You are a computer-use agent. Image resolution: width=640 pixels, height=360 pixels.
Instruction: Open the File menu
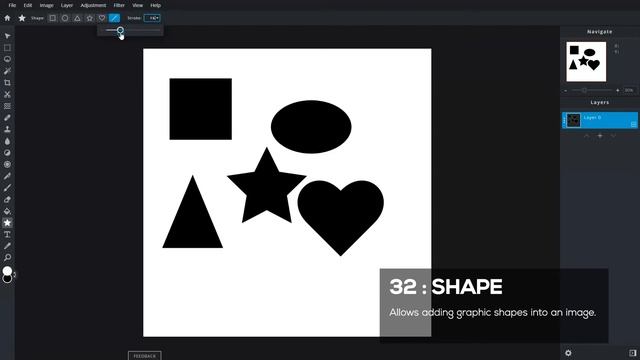coord(12,5)
